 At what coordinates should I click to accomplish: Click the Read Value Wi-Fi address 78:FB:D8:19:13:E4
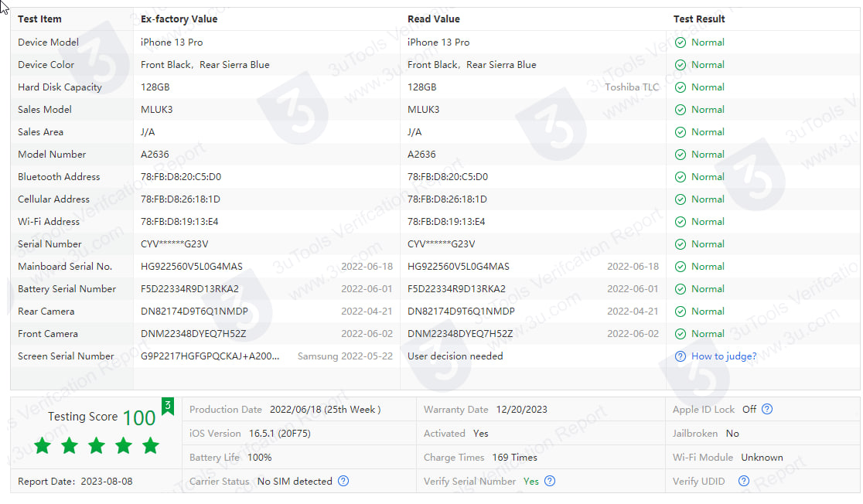tap(446, 222)
